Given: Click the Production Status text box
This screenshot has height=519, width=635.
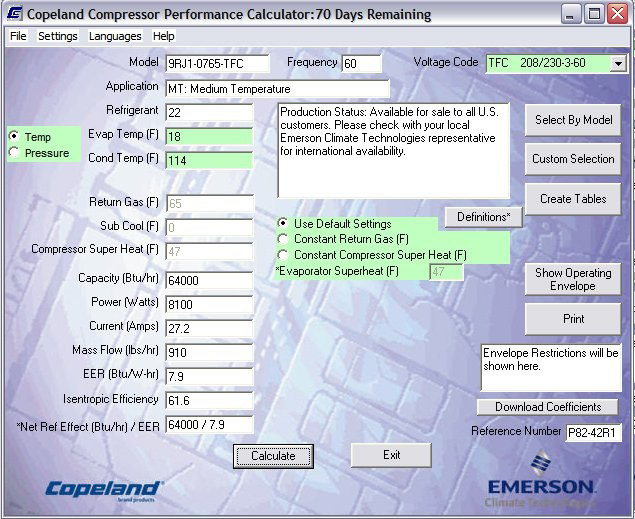Looking at the screenshot, I should pyautogui.click(x=393, y=151).
